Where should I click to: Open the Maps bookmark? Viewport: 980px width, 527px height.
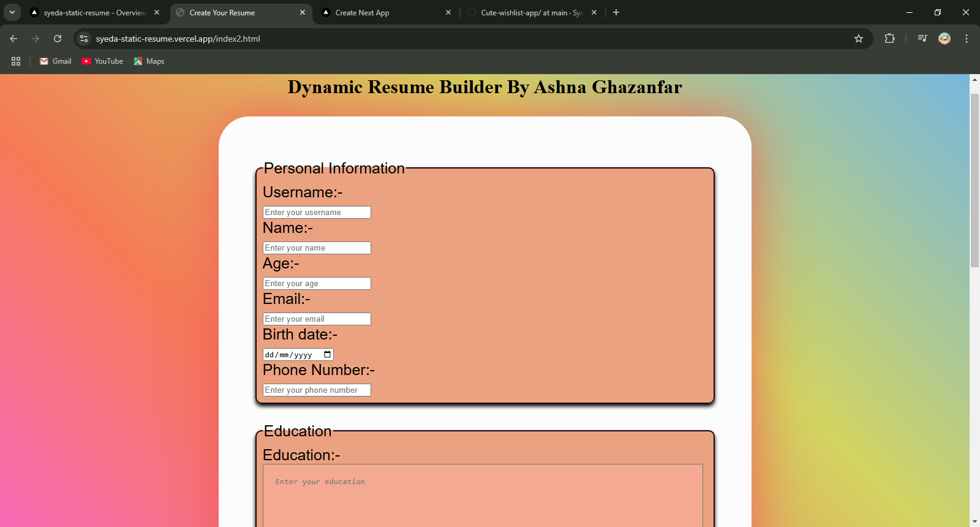pos(149,61)
